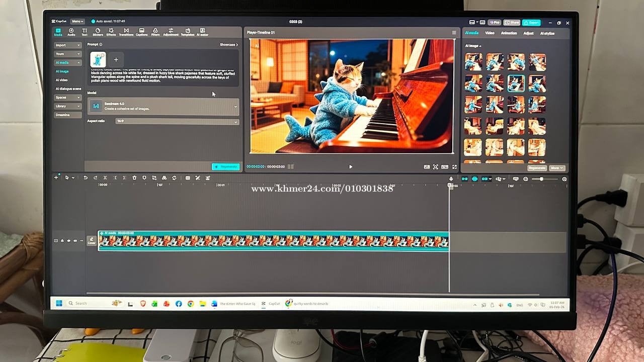The width and height of the screenshot is (644, 362).
Task: Open the Menu in title bar
Action: [x=77, y=21]
